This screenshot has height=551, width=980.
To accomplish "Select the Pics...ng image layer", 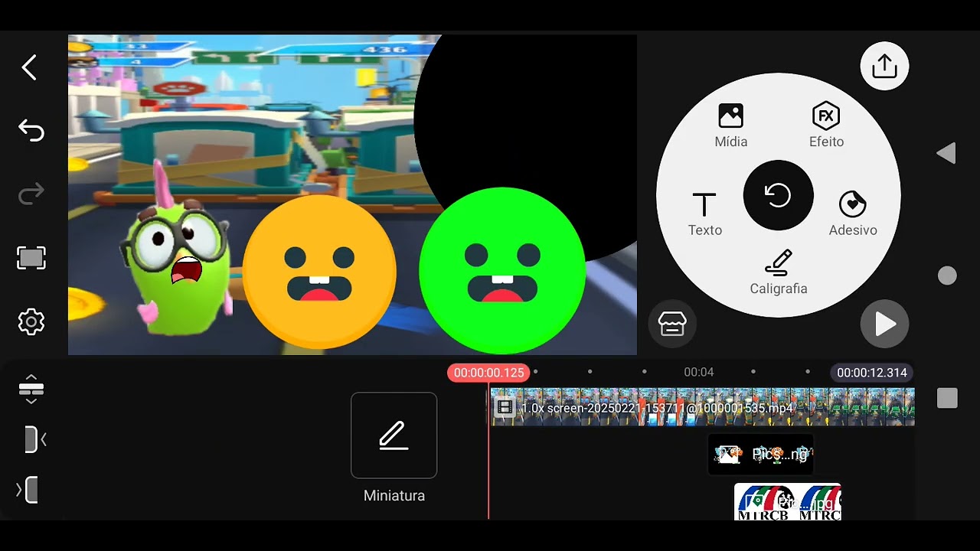I will [x=761, y=455].
